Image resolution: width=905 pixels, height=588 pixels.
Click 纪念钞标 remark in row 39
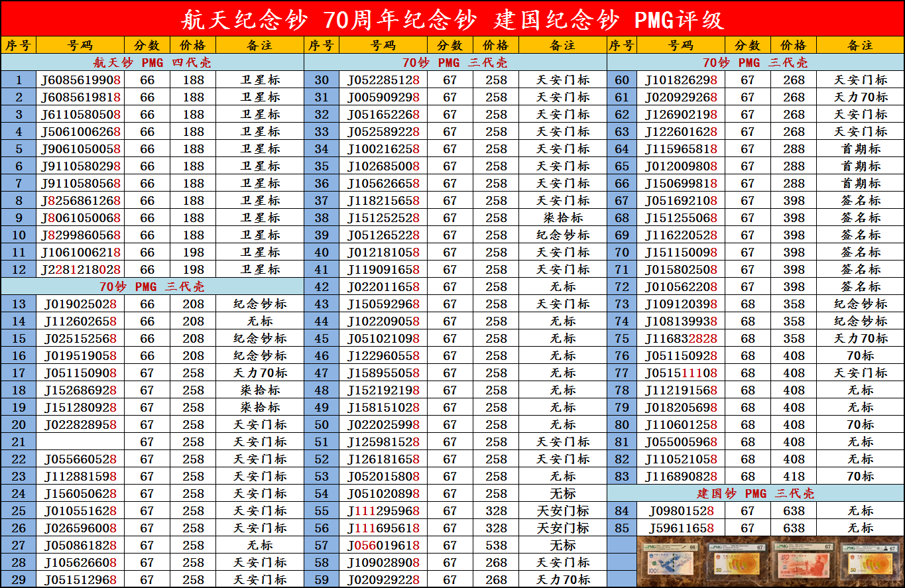coord(563,235)
